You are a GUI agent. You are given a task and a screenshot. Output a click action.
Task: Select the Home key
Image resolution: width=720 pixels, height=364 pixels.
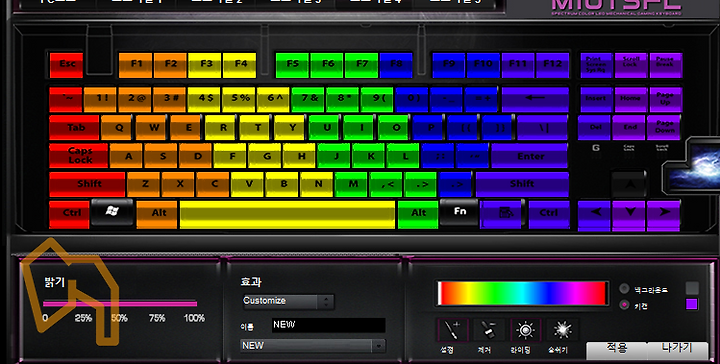pyautogui.click(x=631, y=99)
